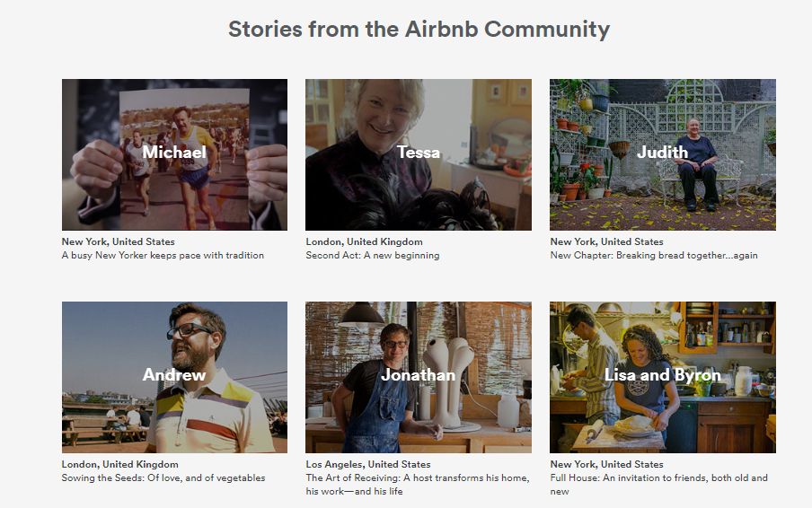This screenshot has height=508, width=812.
Task: Click the 'Judith' name overlay
Action: pyautogui.click(x=662, y=152)
